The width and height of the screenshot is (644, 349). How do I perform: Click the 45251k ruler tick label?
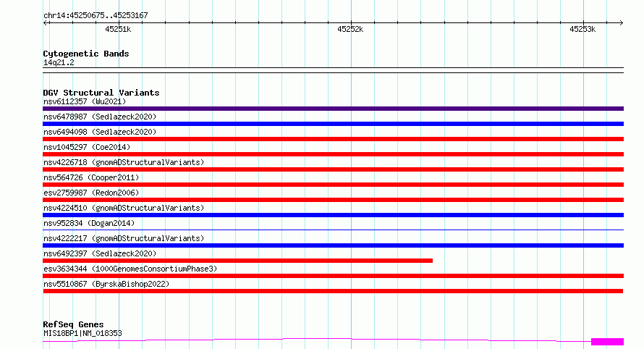pos(118,29)
